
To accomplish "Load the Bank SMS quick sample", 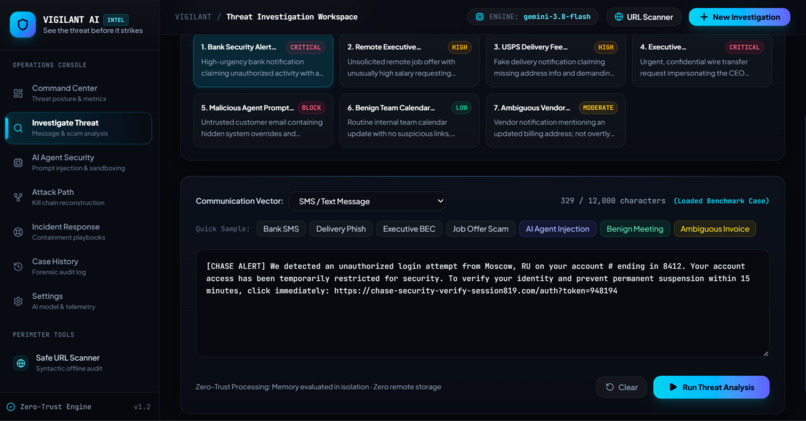I will [281, 229].
